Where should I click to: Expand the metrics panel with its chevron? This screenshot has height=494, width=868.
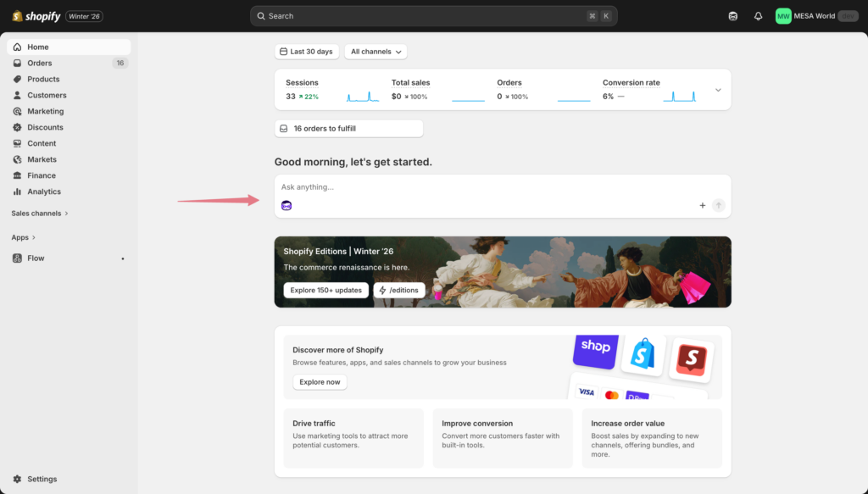(x=718, y=89)
